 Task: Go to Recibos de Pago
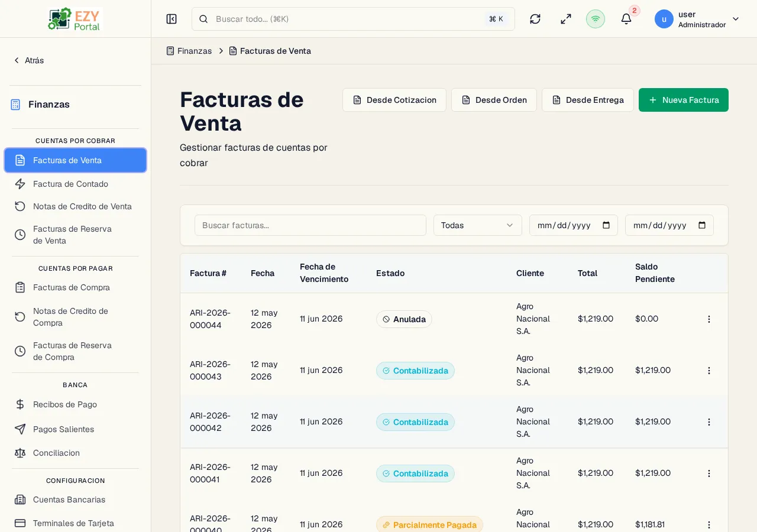75,404
